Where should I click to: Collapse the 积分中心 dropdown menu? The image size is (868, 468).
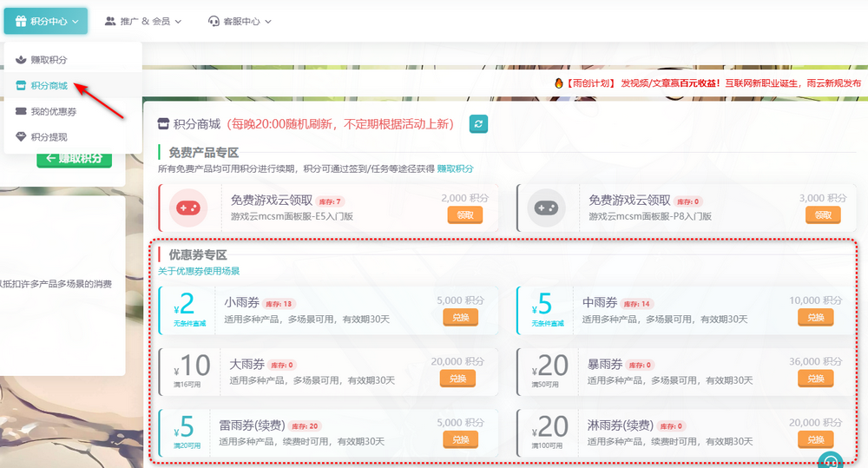pyautogui.click(x=45, y=21)
